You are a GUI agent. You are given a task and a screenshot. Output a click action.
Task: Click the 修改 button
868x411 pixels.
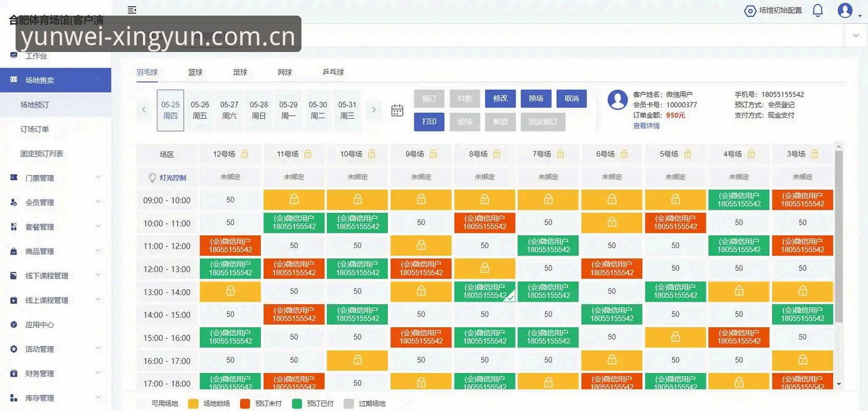[x=500, y=98]
